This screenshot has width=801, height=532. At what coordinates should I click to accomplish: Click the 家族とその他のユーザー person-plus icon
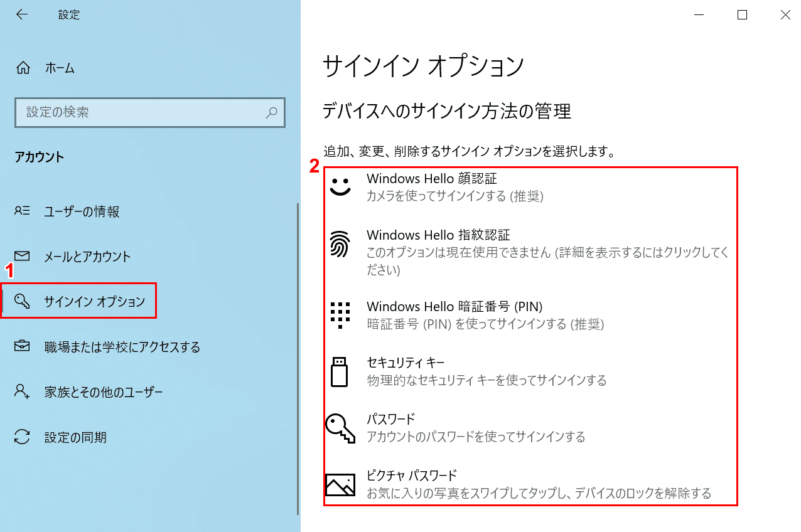[x=22, y=392]
